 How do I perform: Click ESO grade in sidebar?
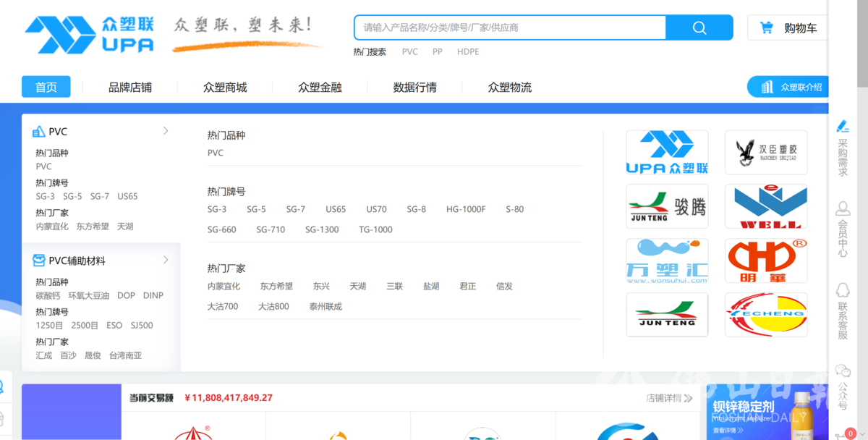point(114,326)
